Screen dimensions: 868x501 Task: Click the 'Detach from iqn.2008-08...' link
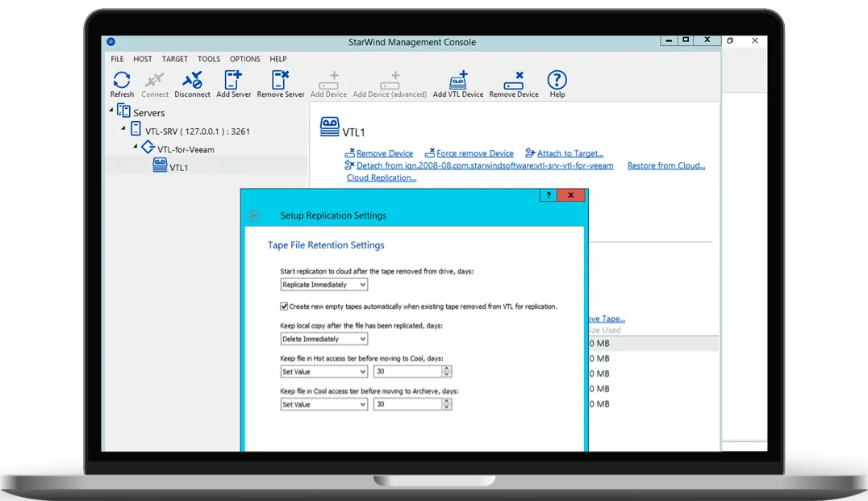point(485,165)
